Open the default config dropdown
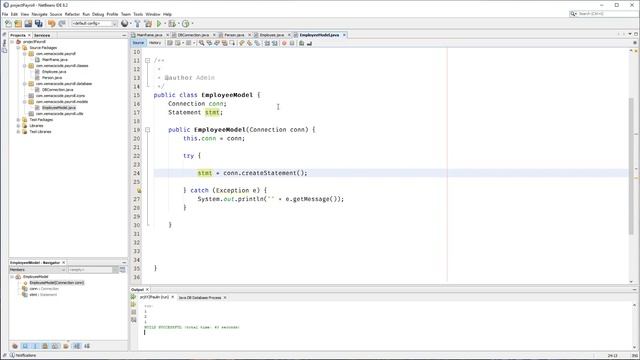Viewport: 640px width, 360px height. (x=94, y=24)
